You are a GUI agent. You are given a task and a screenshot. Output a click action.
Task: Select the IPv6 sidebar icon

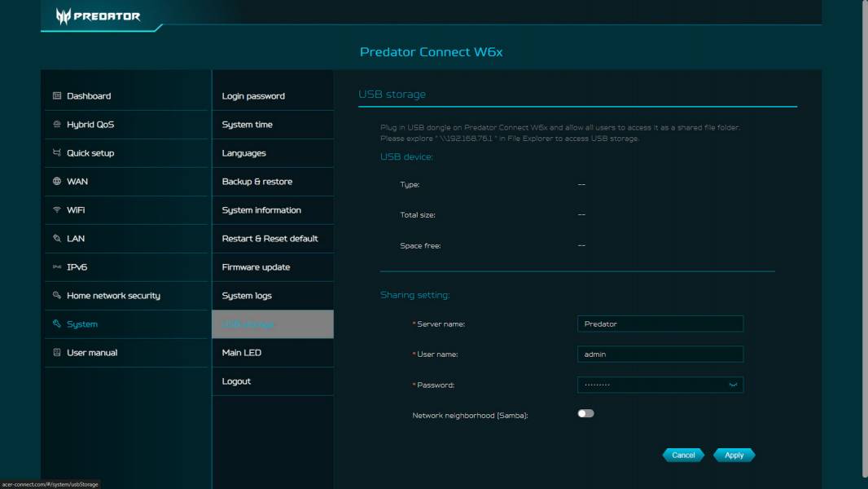[x=56, y=267]
